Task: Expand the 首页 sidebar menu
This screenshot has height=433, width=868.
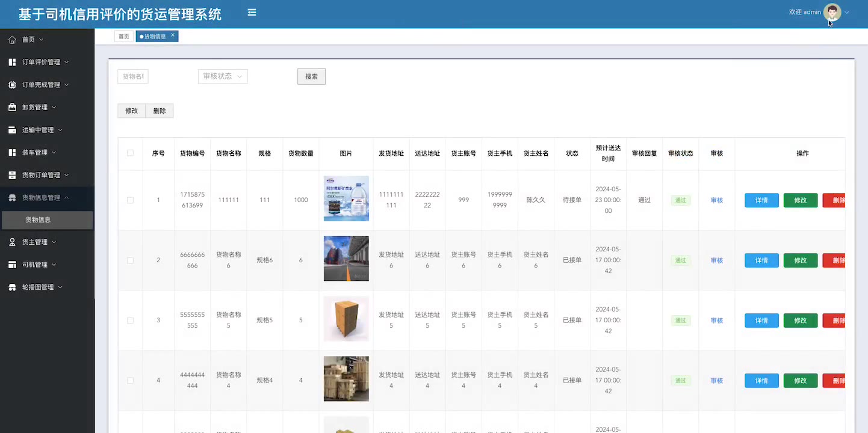Action: pos(41,40)
